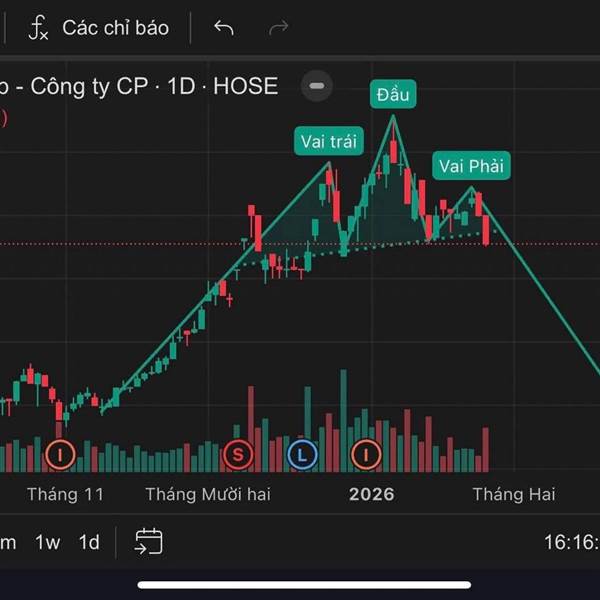The image size is (600, 600).
Task: Select the 'Vai trái' left shoulder label
Action: tap(329, 141)
